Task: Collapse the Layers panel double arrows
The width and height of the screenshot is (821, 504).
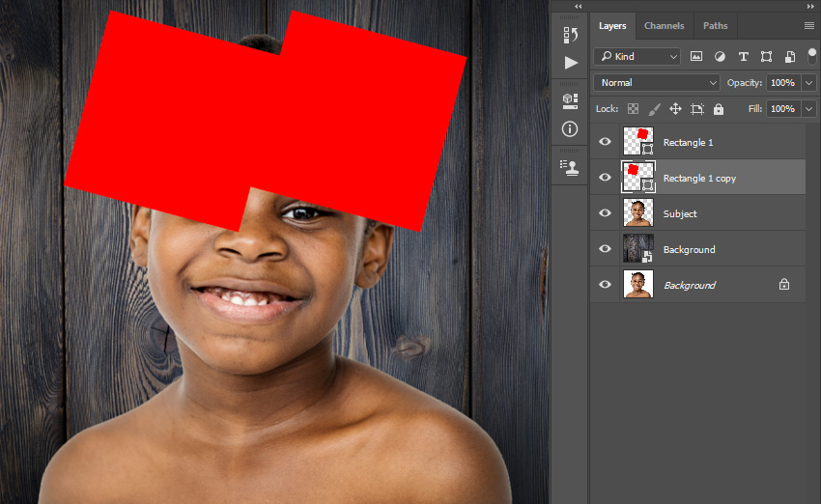Action: tap(810, 7)
